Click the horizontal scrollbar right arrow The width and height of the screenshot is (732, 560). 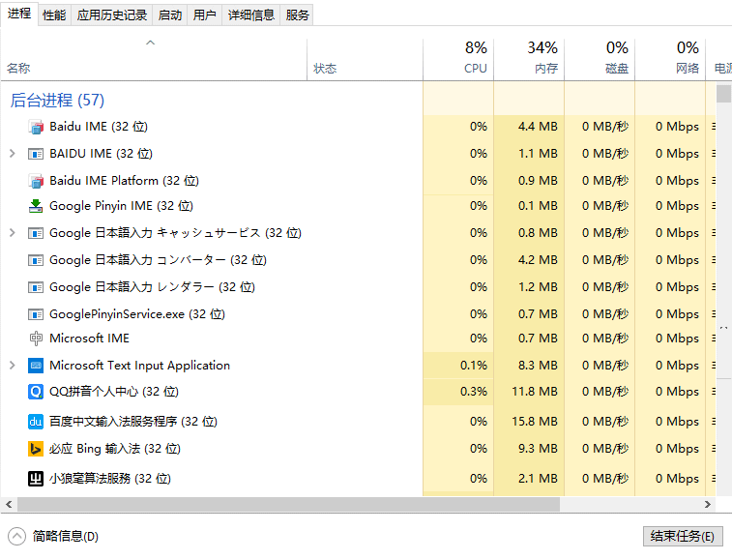pos(708,505)
